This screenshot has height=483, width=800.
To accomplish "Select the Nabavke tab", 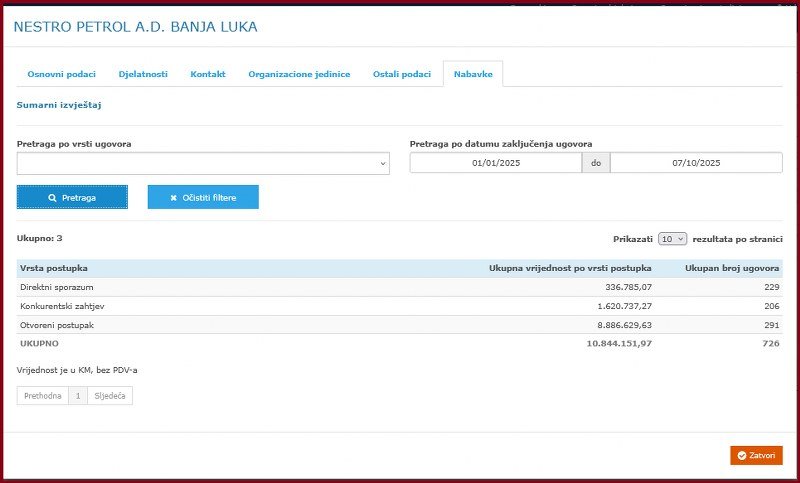I will coord(473,75).
